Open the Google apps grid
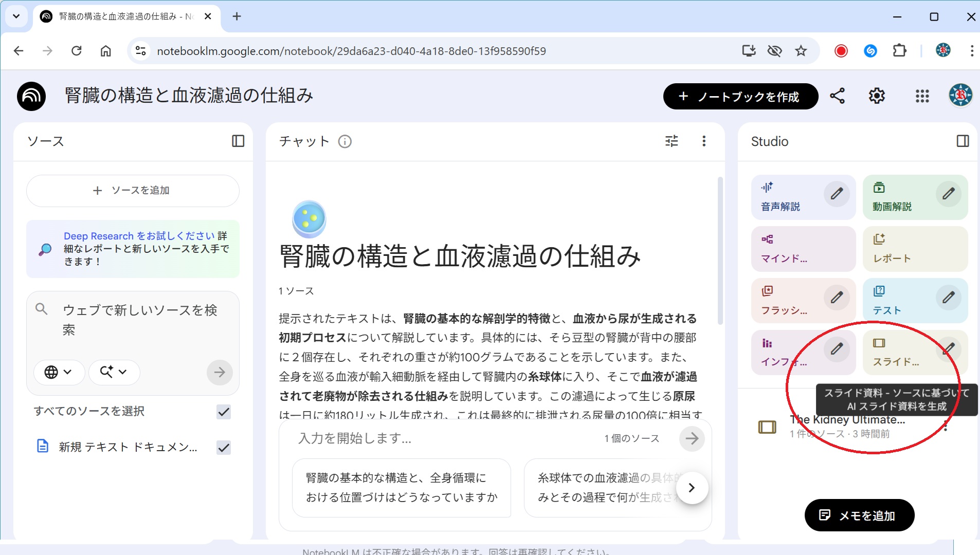 point(922,96)
